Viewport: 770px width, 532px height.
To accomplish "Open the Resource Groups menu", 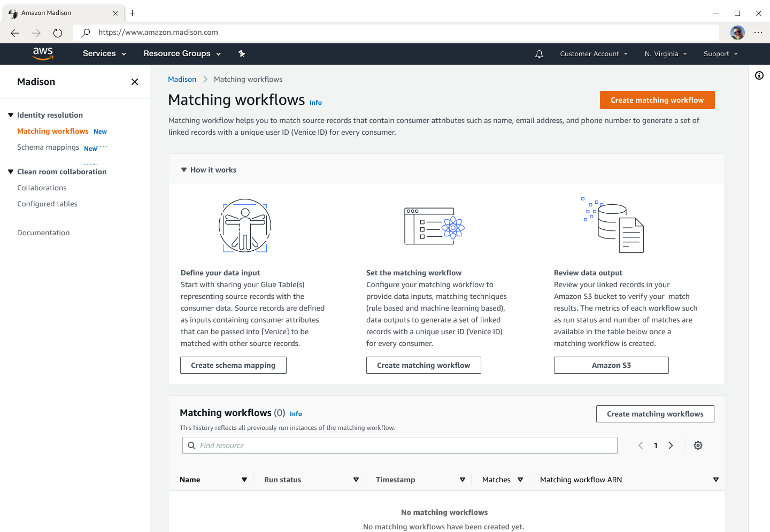I will [182, 53].
